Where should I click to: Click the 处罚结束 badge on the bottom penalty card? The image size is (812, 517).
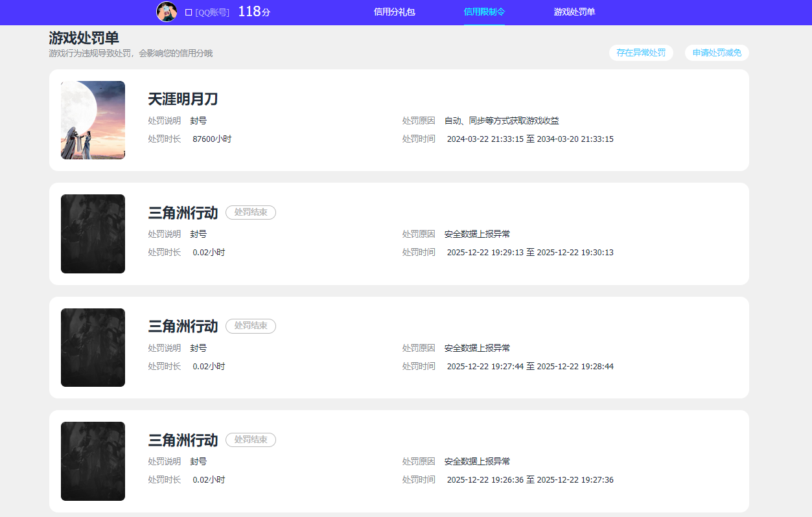(x=250, y=440)
